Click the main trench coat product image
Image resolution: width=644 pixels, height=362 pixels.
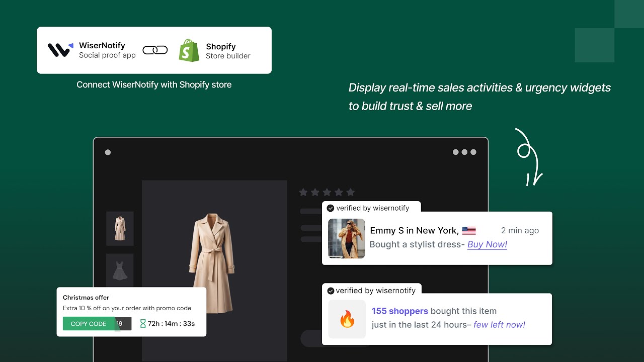212,264
